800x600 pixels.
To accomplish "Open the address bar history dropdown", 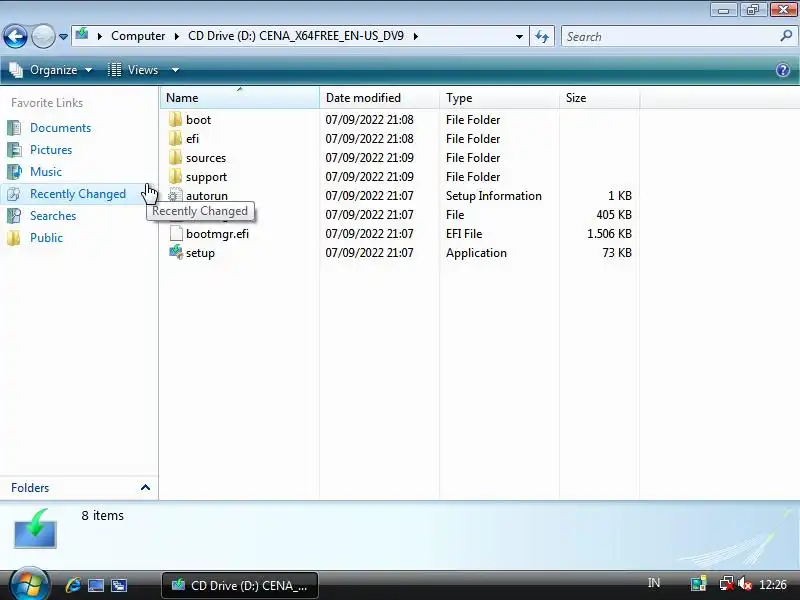I will (519, 37).
